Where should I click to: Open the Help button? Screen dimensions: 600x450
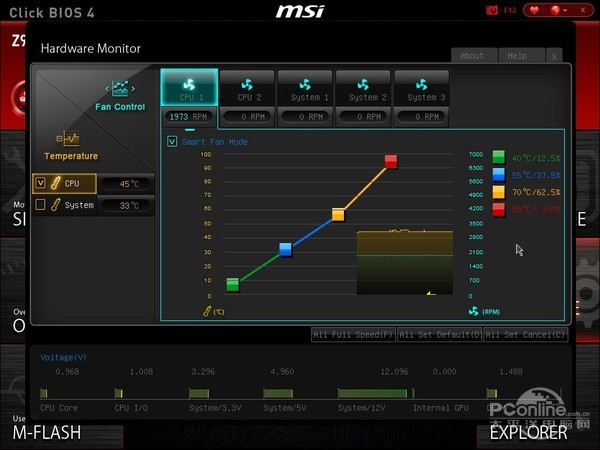pos(521,56)
